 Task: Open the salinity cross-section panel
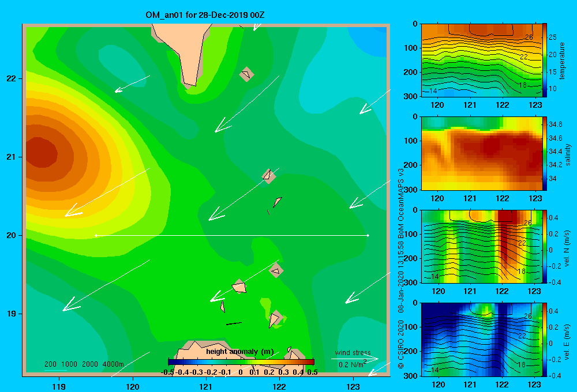pyautogui.click(x=482, y=153)
